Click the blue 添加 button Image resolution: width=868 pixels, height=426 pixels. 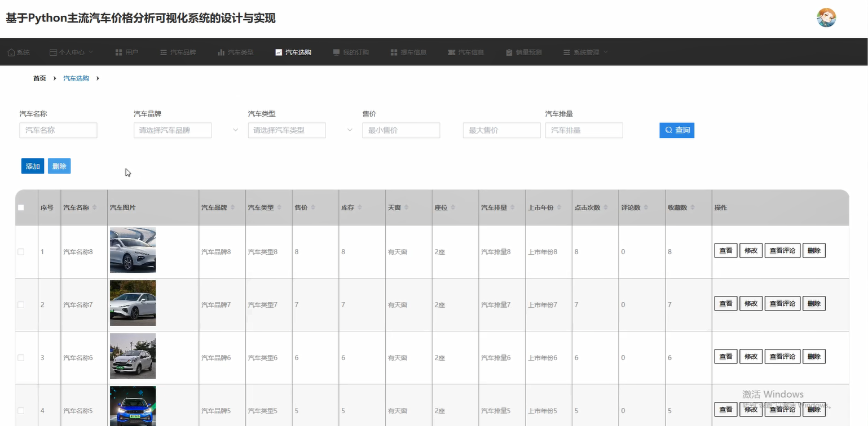(33, 166)
